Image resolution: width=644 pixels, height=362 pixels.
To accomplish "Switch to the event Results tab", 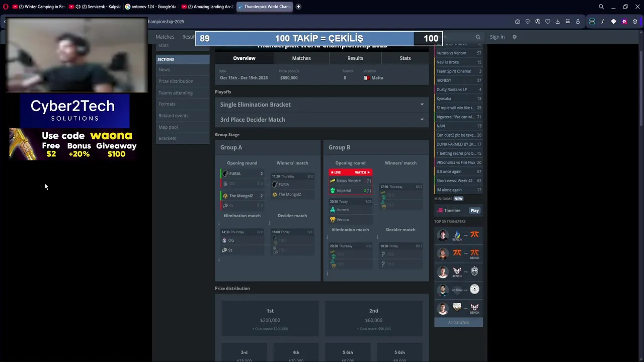I will tap(355, 58).
